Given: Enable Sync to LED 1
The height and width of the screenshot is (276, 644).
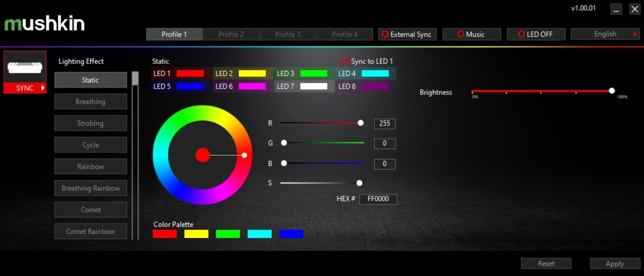Looking at the screenshot, I should click(x=368, y=61).
